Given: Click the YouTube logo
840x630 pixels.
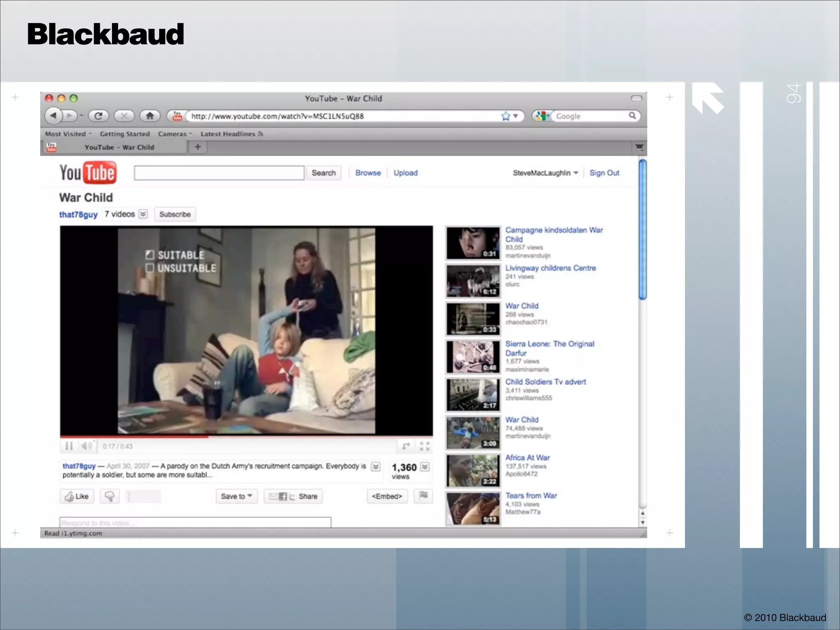Looking at the screenshot, I should (88, 173).
